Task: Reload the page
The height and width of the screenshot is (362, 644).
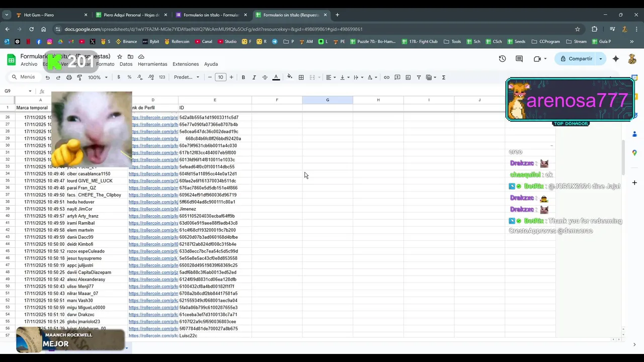Action: pos(31,29)
